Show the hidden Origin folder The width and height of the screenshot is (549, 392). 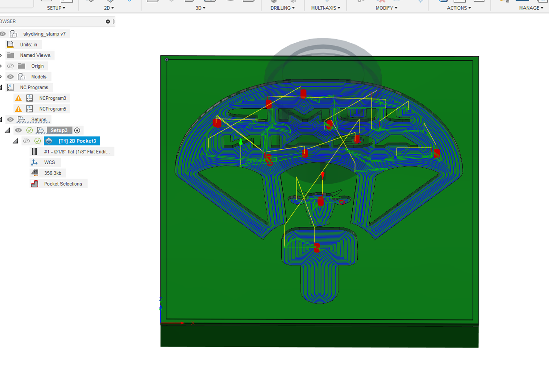(10, 66)
